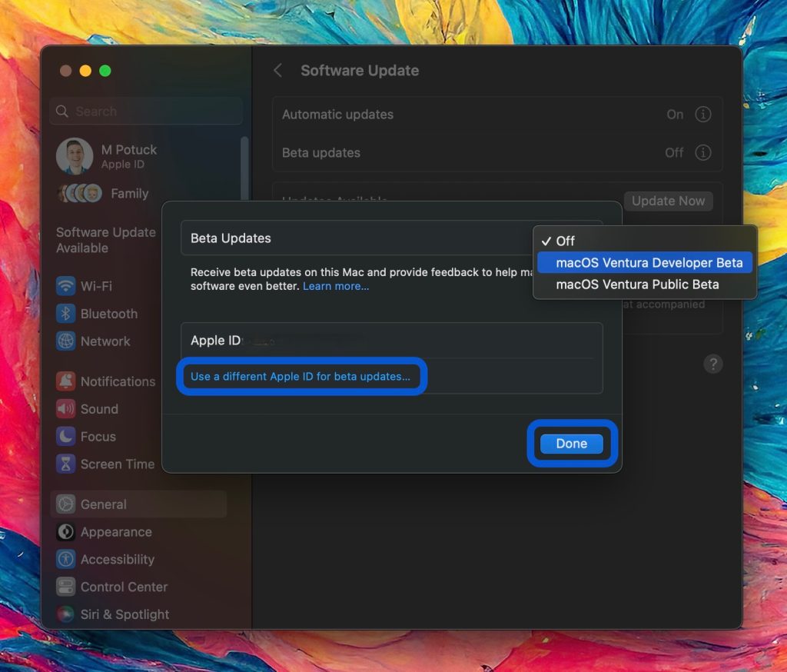787x672 pixels.
Task: Select Off in beta updates menu
Action: (x=566, y=241)
